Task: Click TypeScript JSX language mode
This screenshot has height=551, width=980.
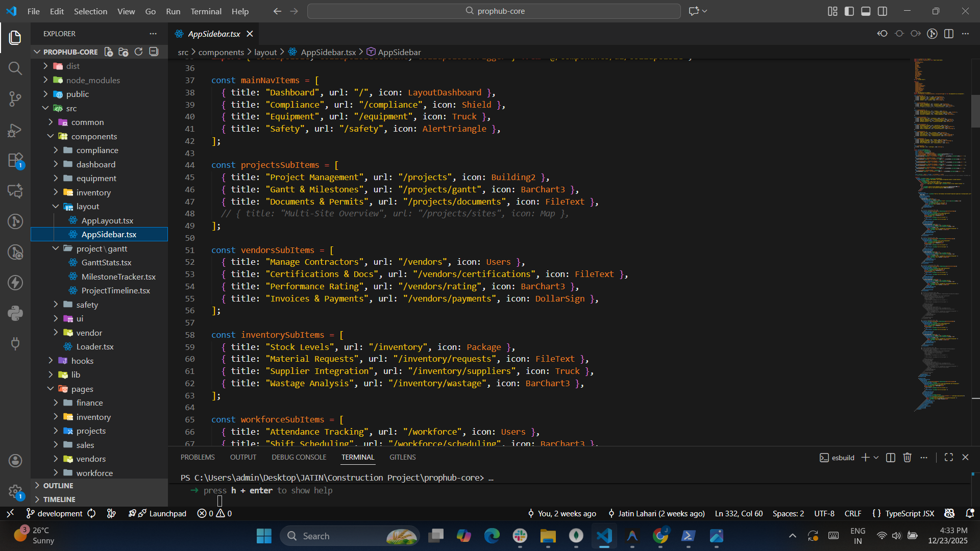Action: [910, 513]
